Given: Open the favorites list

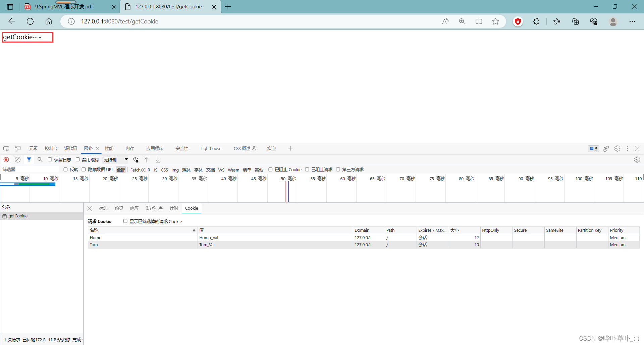Looking at the screenshot, I should point(557,21).
